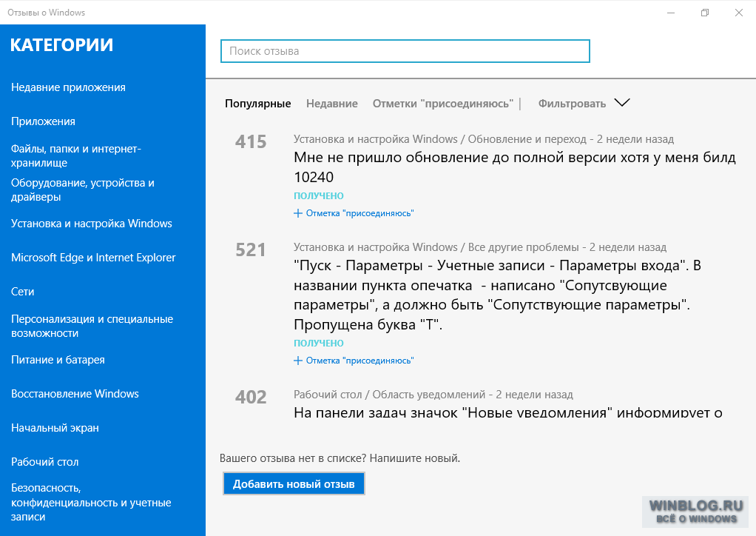
Task: Click the plus icon under the 415-vote feedback
Action: point(298,213)
